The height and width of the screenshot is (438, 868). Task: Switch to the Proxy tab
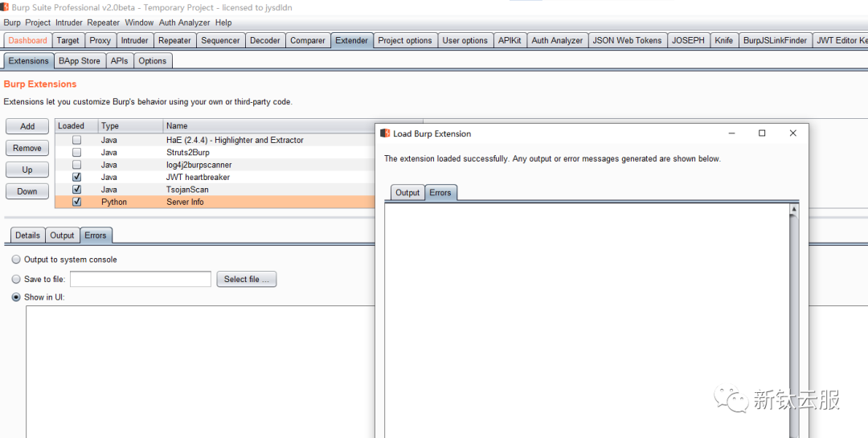point(100,40)
